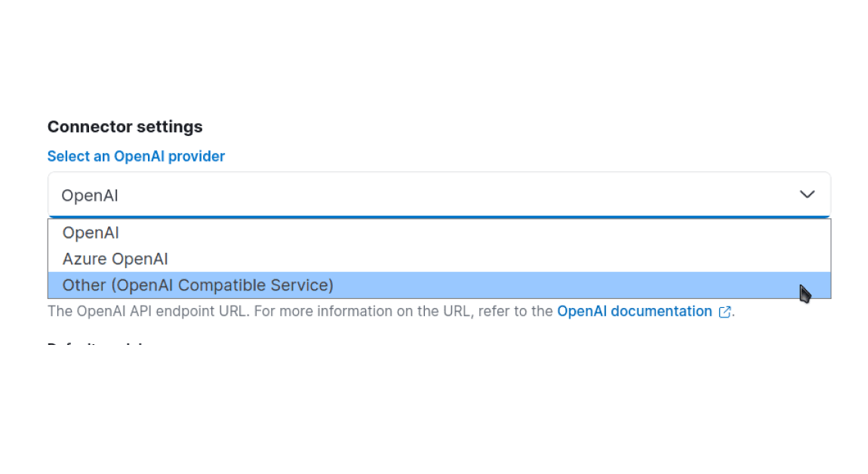The height and width of the screenshot is (474, 868).
Task: Open the OpenAI documentation in a new tab
Action: point(634,311)
